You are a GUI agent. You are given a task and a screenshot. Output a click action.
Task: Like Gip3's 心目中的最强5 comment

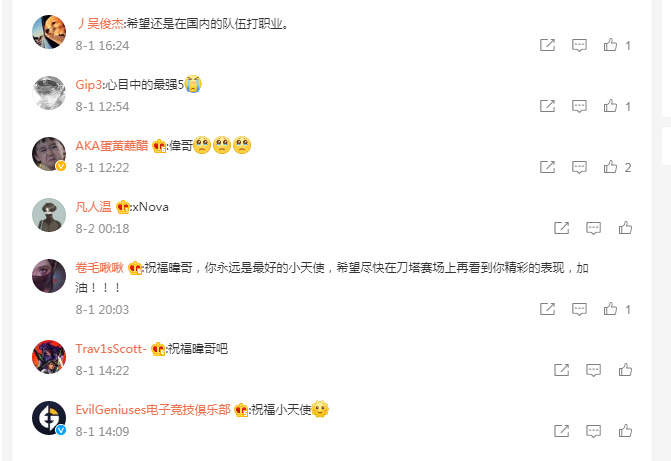[610, 106]
